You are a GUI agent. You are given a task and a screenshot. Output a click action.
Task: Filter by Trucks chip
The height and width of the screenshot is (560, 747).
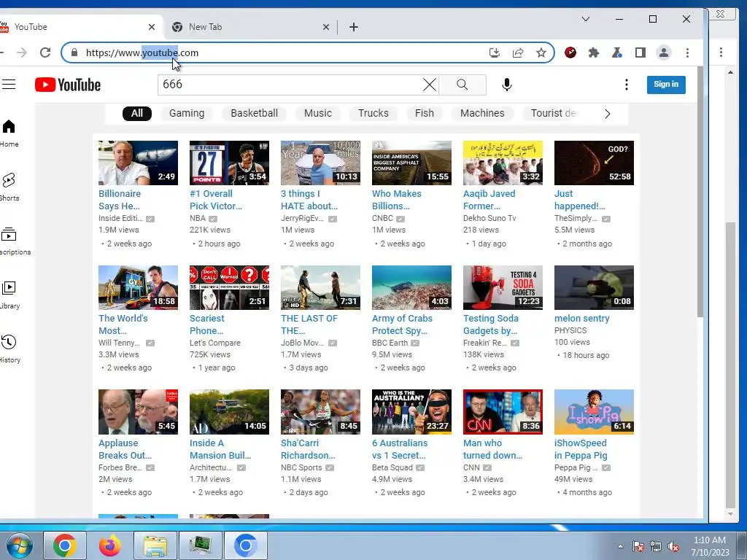373,113
